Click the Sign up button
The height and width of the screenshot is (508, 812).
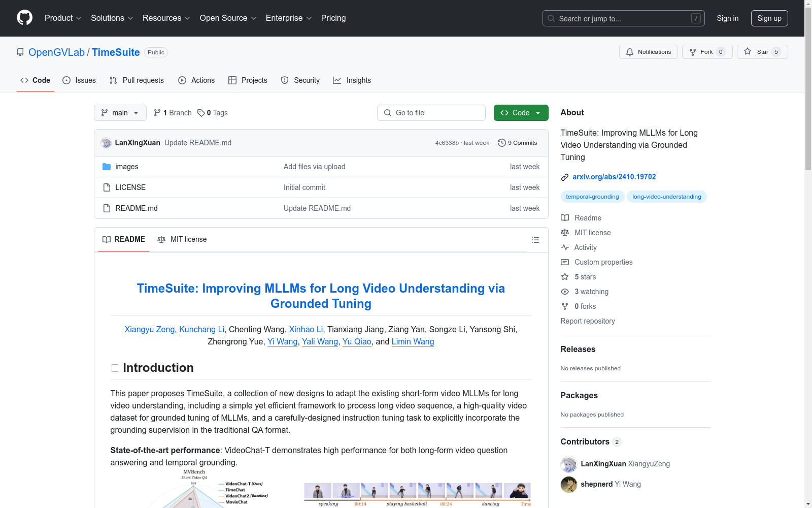point(769,18)
